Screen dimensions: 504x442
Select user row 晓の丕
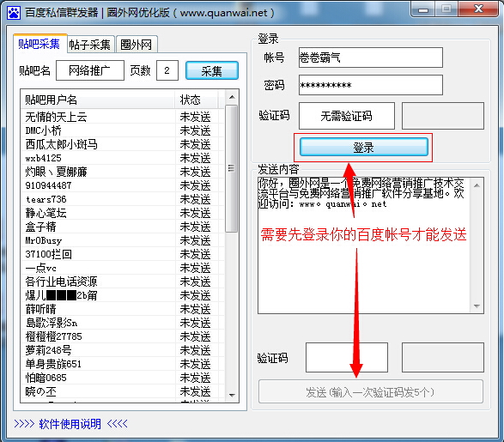pos(122,391)
